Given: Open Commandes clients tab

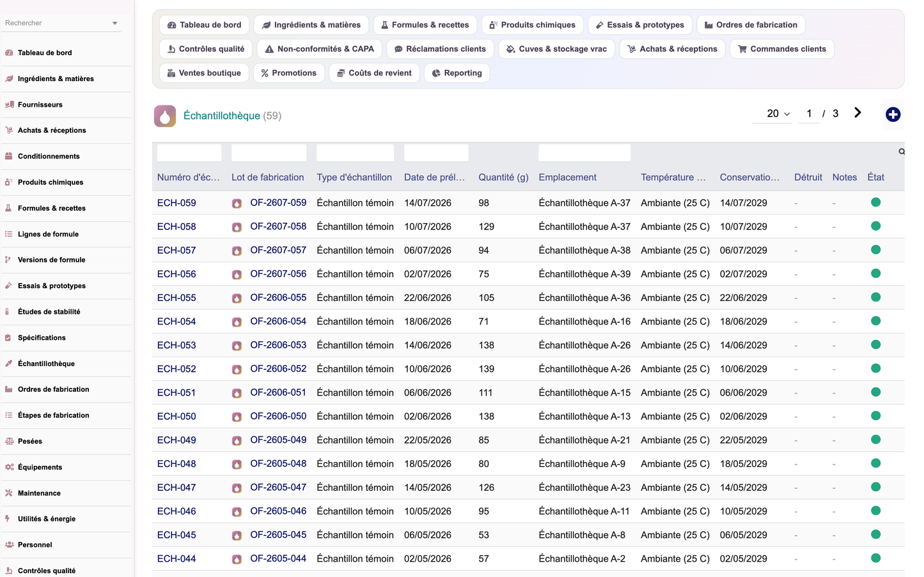Looking at the screenshot, I should [781, 49].
